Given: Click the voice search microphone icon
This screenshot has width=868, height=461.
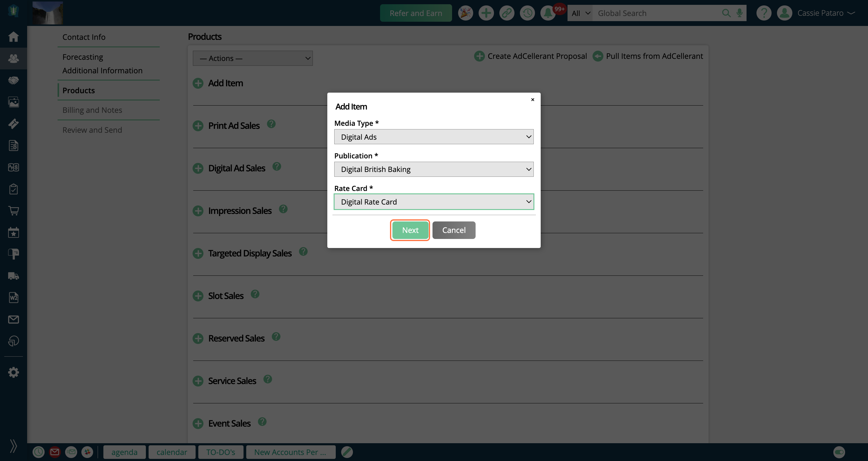Looking at the screenshot, I should [740, 13].
